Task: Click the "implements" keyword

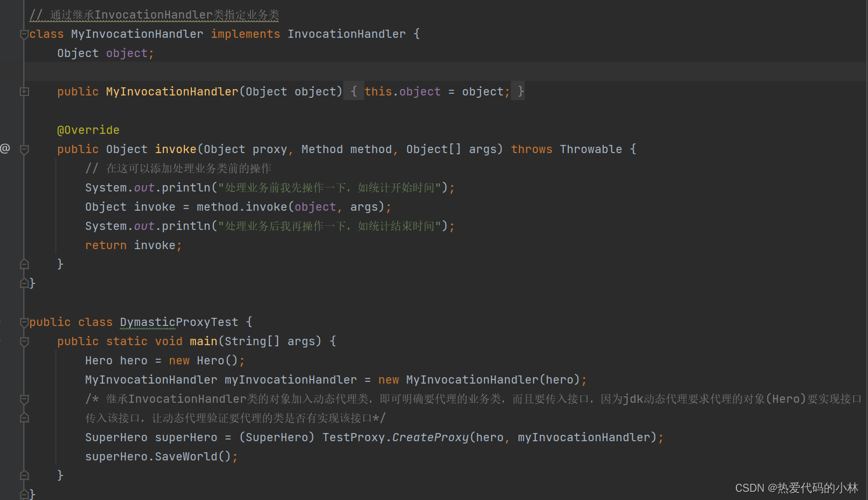Action: tap(246, 34)
